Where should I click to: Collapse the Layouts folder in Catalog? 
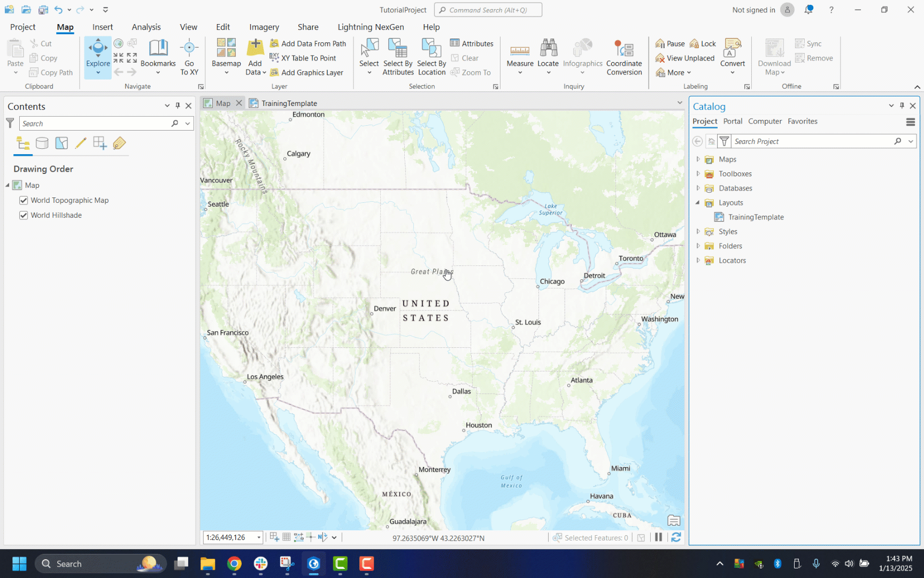pyautogui.click(x=698, y=202)
